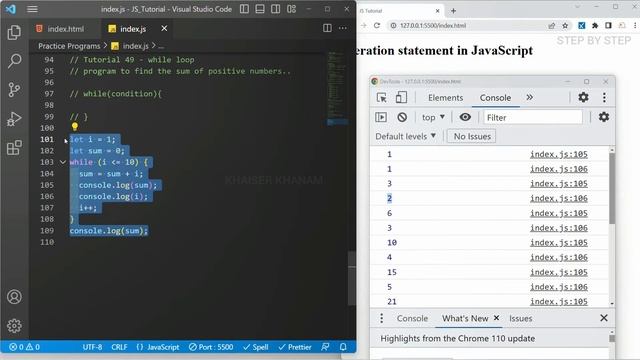Share this page icon in address bar
The image size is (640, 360).
point(552,25)
